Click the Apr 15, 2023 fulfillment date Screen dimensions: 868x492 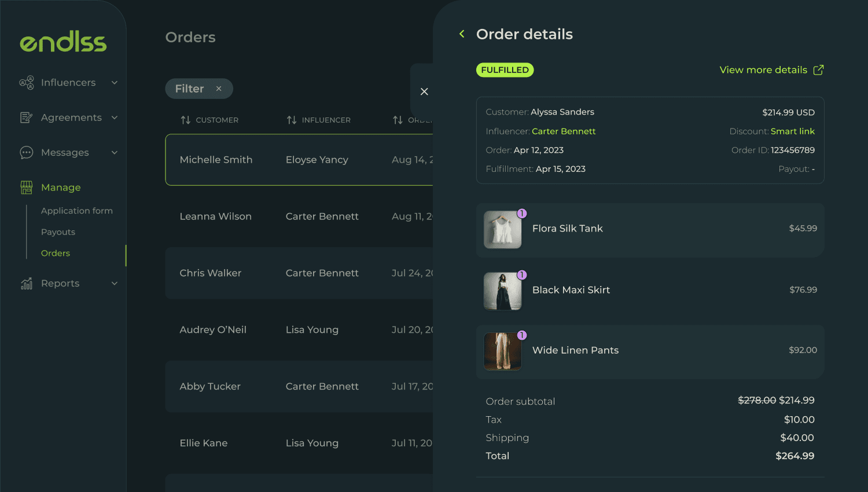click(561, 169)
